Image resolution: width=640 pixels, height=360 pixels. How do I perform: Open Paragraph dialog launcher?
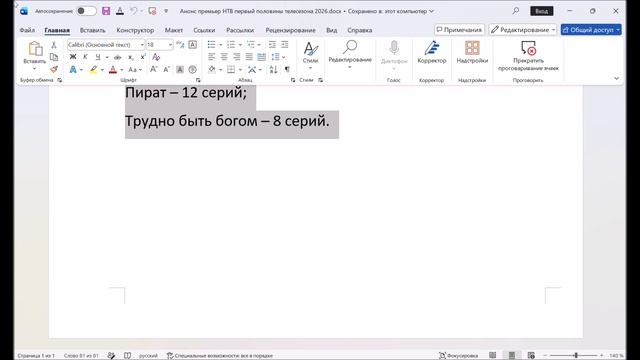293,80
